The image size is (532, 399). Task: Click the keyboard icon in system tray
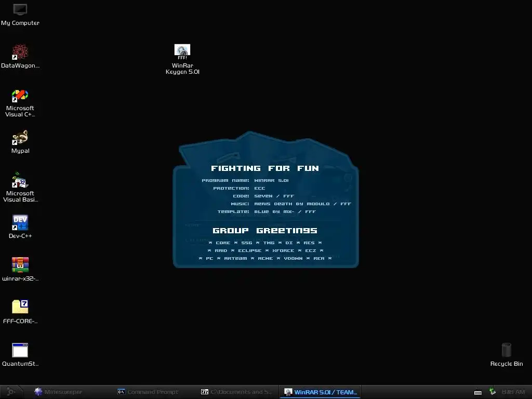click(478, 392)
